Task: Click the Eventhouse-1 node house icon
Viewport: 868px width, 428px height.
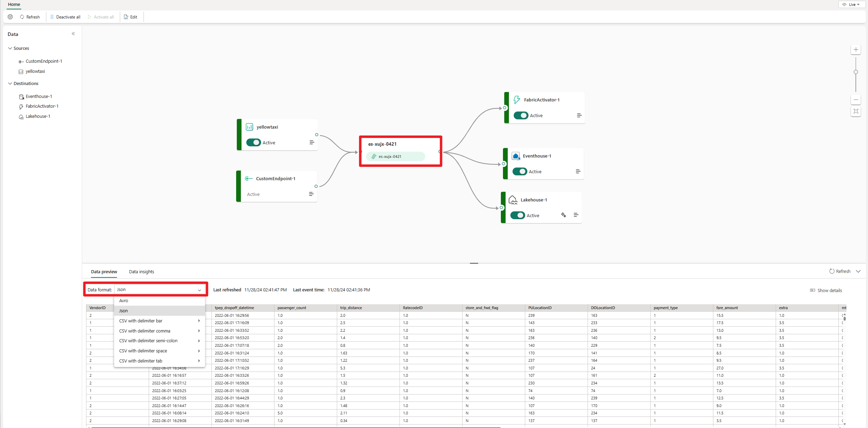Action: pos(516,156)
